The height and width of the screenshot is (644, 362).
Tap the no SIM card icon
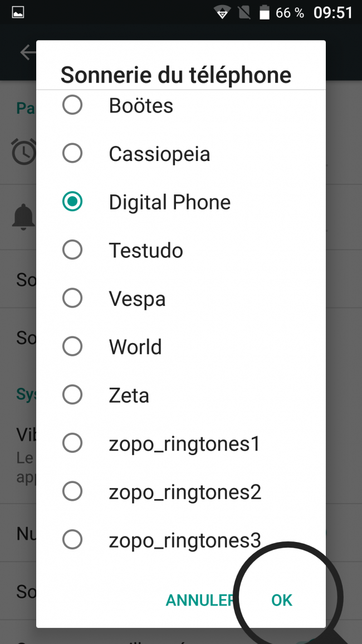tap(244, 13)
